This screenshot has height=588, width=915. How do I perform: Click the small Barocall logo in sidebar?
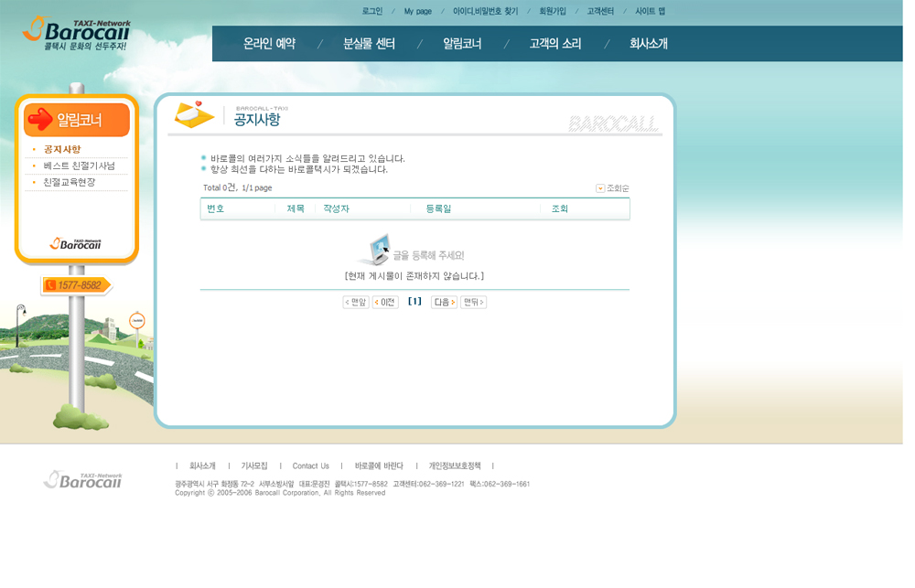point(76,243)
